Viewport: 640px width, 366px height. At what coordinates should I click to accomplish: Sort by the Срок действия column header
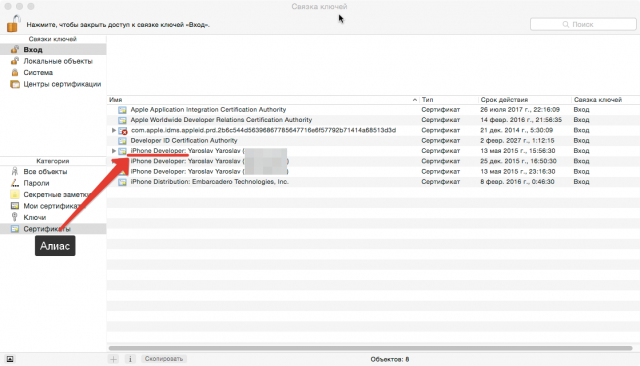pos(524,100)
